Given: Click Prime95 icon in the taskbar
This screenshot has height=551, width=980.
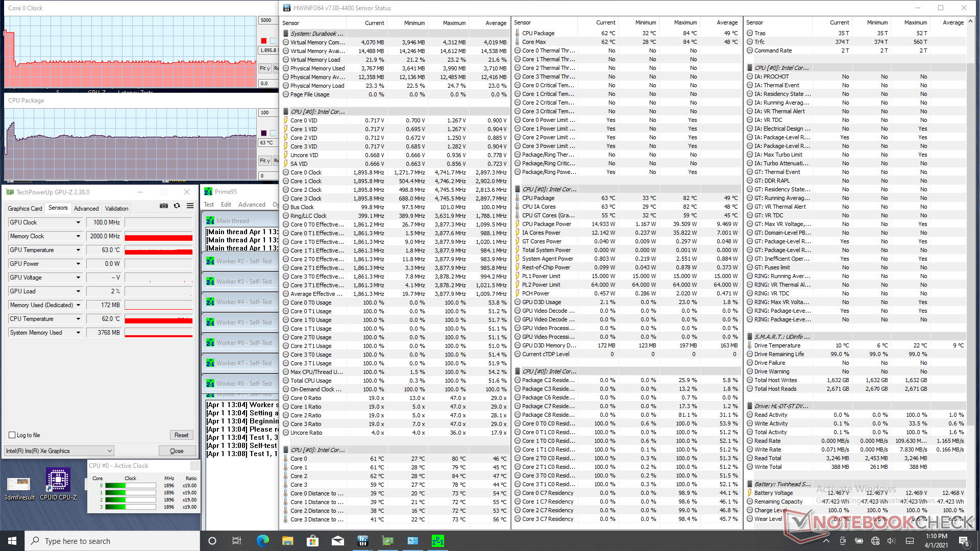Looking at the screenshot, I should 437,541.
